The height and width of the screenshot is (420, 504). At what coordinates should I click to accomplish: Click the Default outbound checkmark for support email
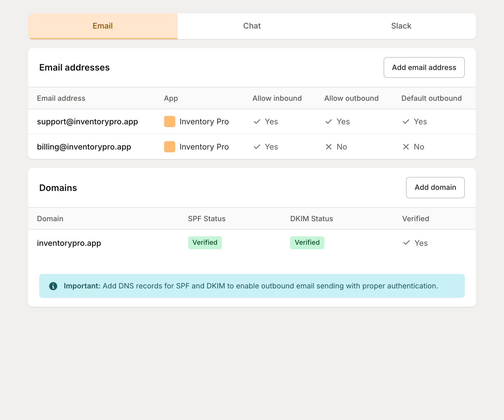click(x=406, y=122)
